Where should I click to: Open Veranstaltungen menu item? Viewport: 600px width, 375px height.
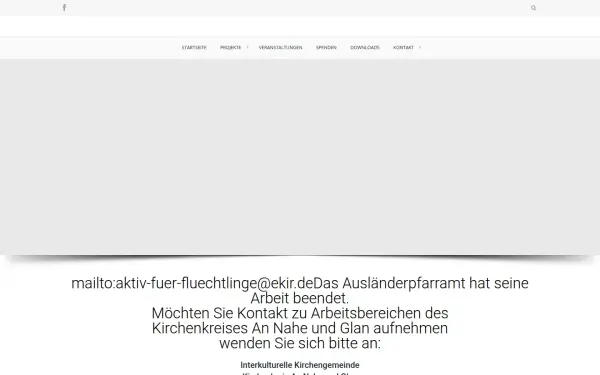click(280, 47)
